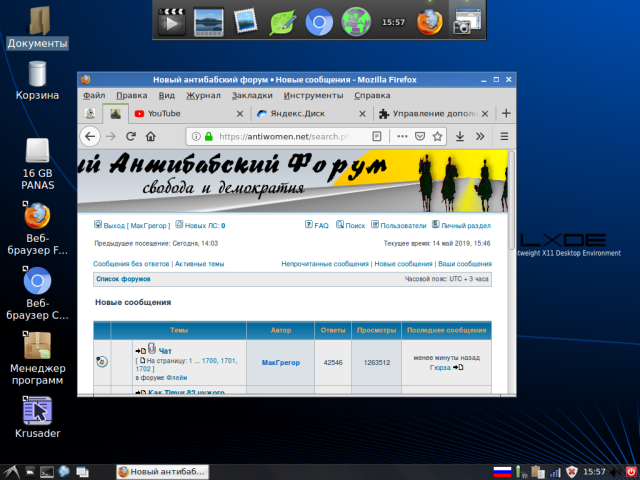Click the Russian flag keyboard layout indicator
The height and width of the screenshot is (480, 640).
tap(502, 472)
